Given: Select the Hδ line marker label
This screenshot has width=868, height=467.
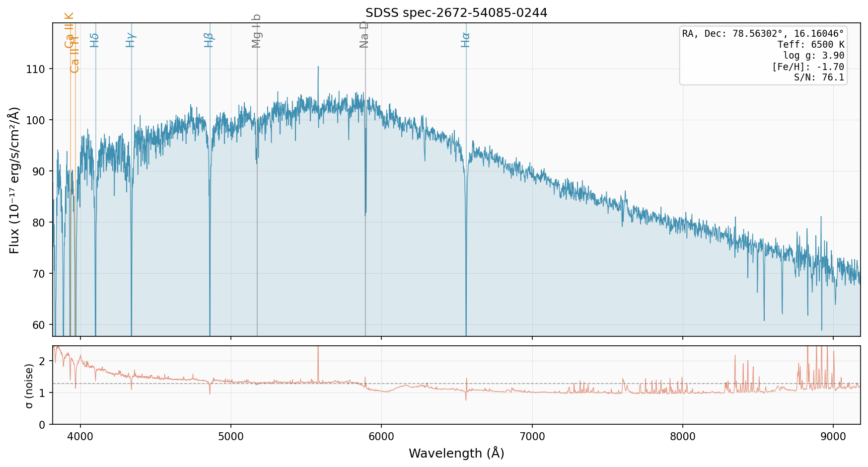Looking at the screenshot, I should 95,40.
